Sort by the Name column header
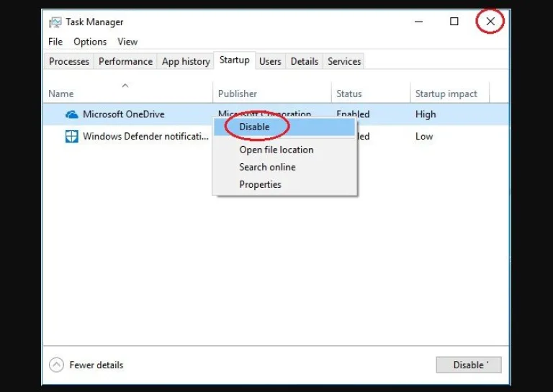The height and width of the screenshot is (392, 553). pyautogui.click(x=128, y=94)
